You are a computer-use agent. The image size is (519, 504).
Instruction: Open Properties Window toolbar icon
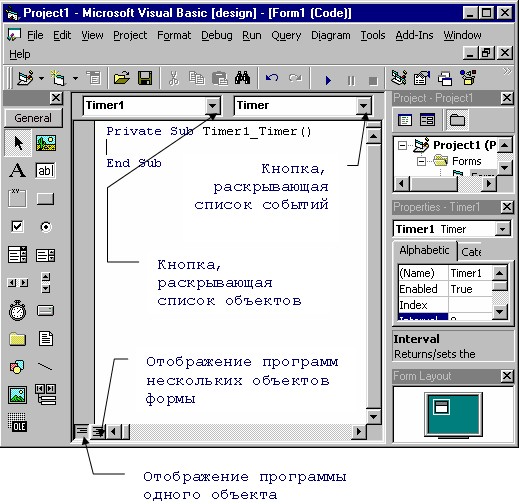pyautogui.click(x=421, y=78)
